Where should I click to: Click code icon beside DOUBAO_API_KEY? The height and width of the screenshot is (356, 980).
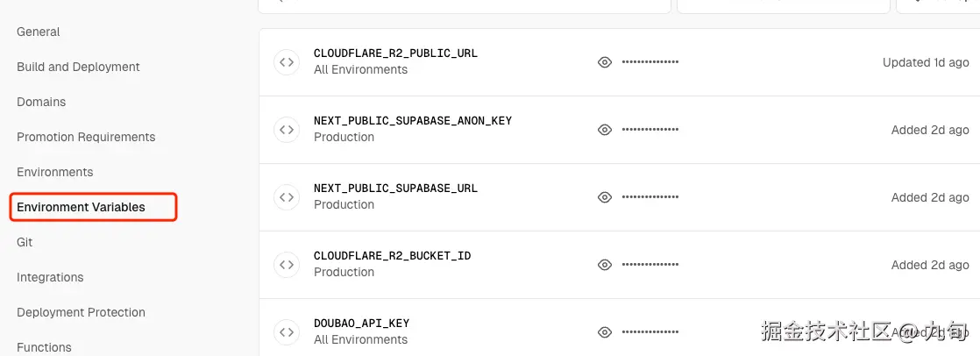(x=287, y=332)
